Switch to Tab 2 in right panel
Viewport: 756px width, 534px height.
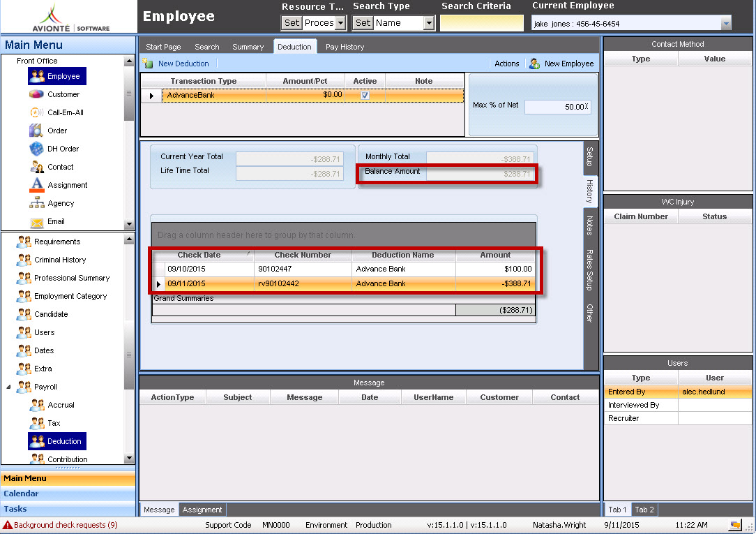644,510
